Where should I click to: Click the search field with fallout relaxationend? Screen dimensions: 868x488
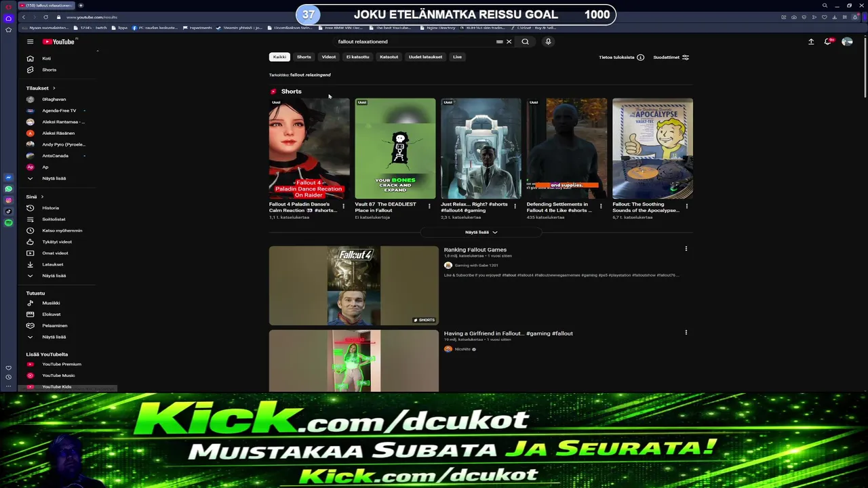click(x=414, y=41)
